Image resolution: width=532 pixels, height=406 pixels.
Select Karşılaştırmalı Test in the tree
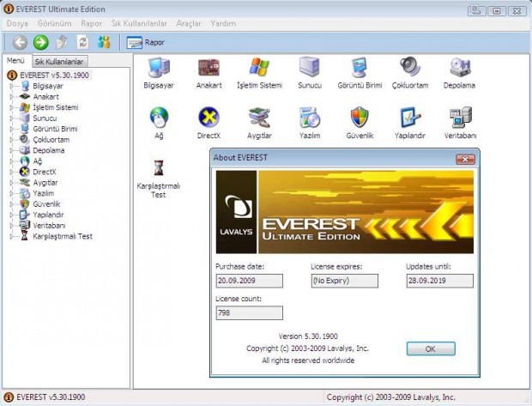tap(63, 236)
